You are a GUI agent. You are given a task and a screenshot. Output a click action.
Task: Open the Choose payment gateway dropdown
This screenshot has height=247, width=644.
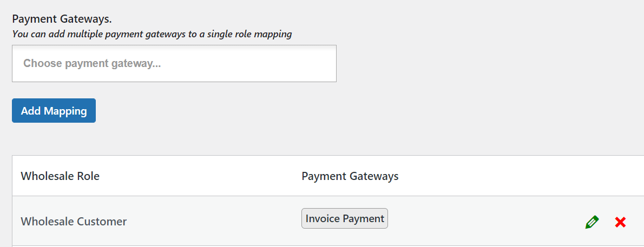pos(174,63)
